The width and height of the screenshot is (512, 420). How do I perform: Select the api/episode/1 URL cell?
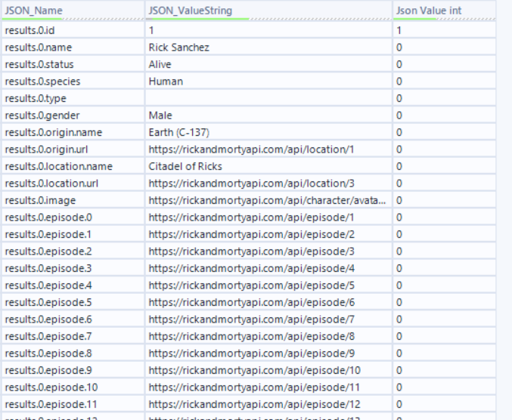click(x=268, y=217)
